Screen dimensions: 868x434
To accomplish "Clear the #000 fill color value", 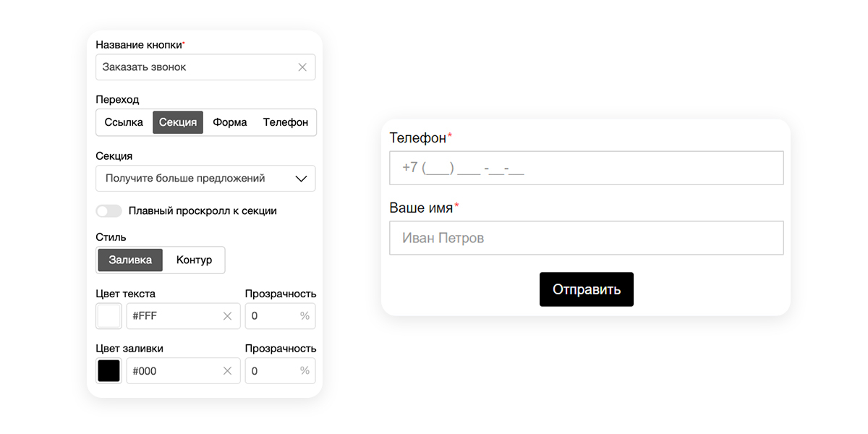I will tap(227, 371).
